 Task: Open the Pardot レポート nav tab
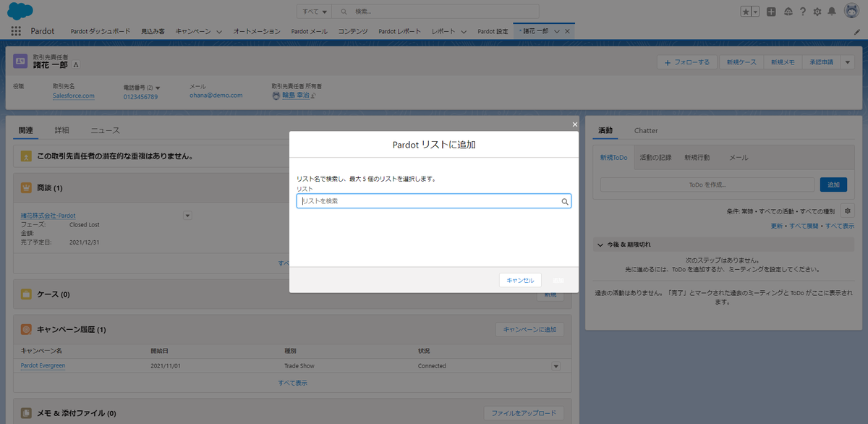(399, 31)
